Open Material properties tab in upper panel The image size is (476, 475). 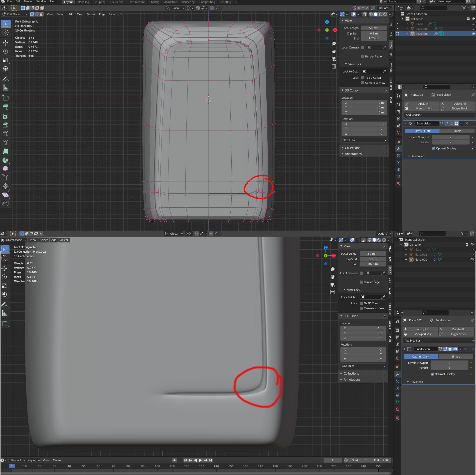click(x=399, y=184)
